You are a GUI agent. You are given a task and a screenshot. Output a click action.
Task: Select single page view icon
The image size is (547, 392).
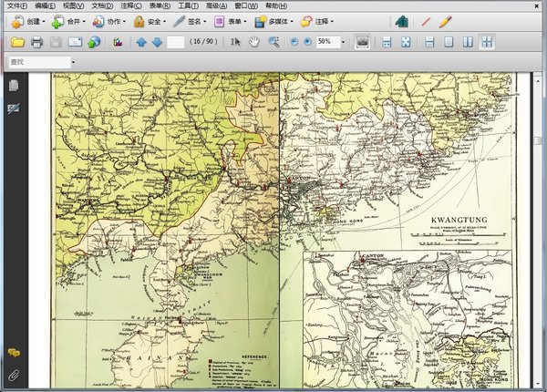(449, 42)
